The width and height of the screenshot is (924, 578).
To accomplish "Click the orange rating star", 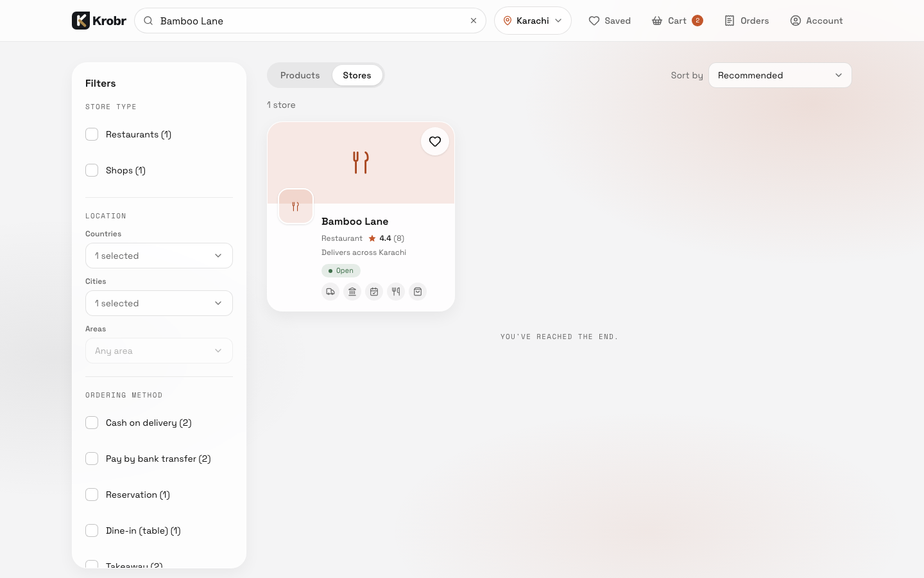I will (372, 238).
